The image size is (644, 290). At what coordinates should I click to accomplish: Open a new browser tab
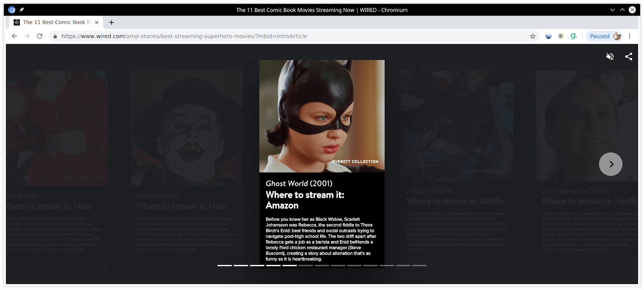point(111,23)
